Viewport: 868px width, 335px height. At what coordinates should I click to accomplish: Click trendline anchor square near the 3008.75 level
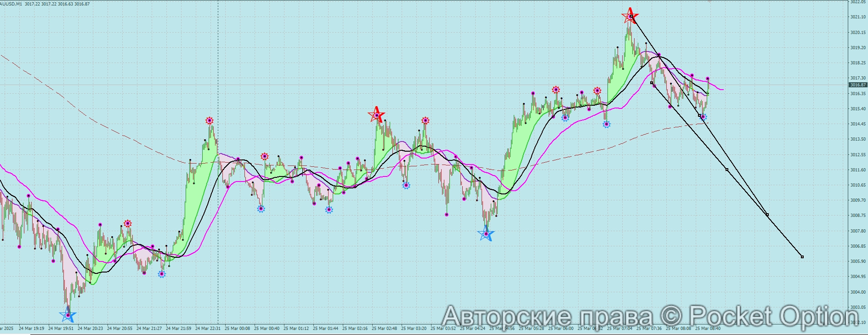click(767, 215)
